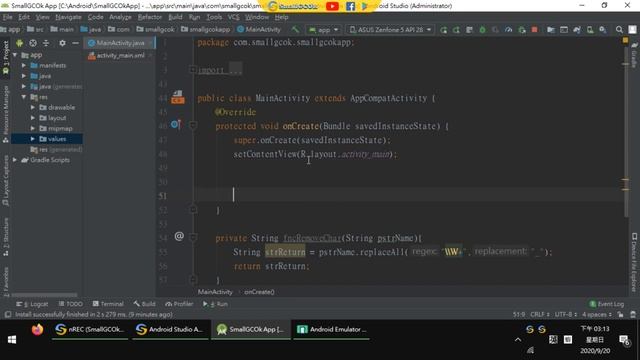Open the VCS menu

(x=233, y=17)
